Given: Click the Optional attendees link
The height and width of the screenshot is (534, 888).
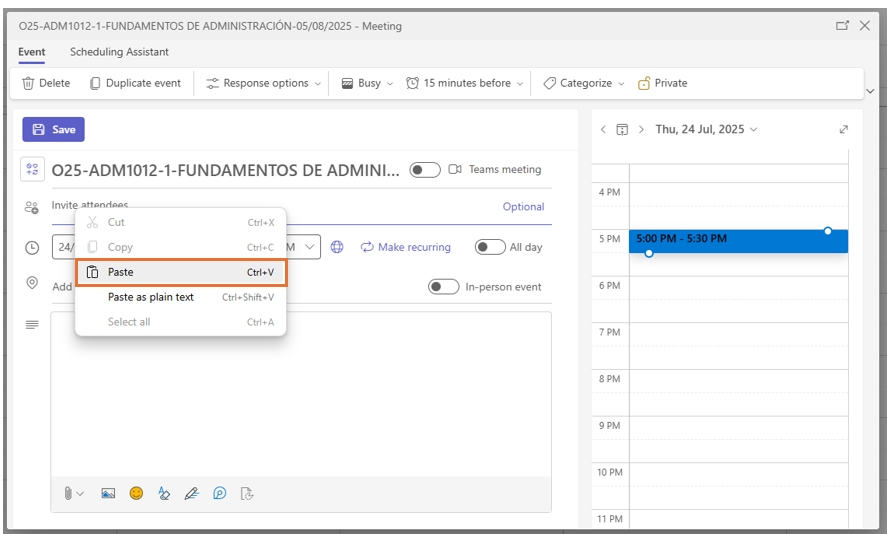Looking at the screenshot, I should 523,207.
